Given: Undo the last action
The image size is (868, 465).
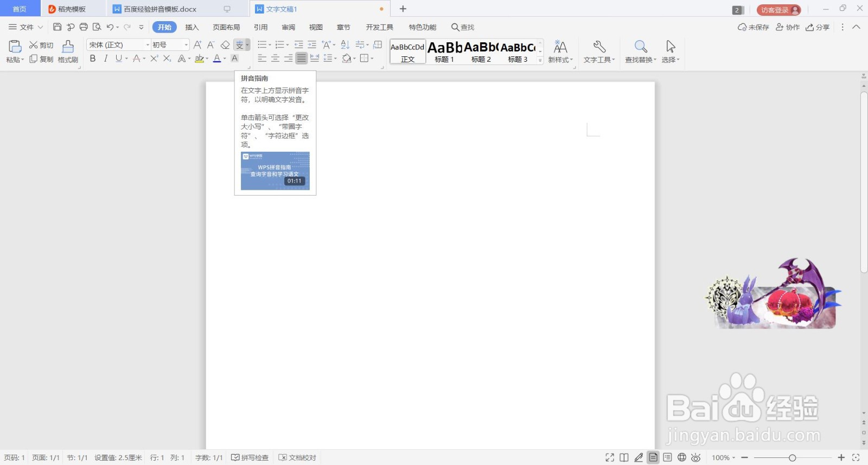Looking at the screenshot, I should [110, 27].
